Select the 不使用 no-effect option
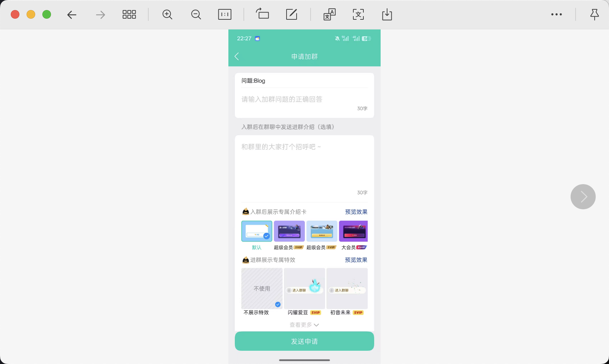Image resolution: width=609 pixels, height=364 pixels. click(x=262, y=288)
